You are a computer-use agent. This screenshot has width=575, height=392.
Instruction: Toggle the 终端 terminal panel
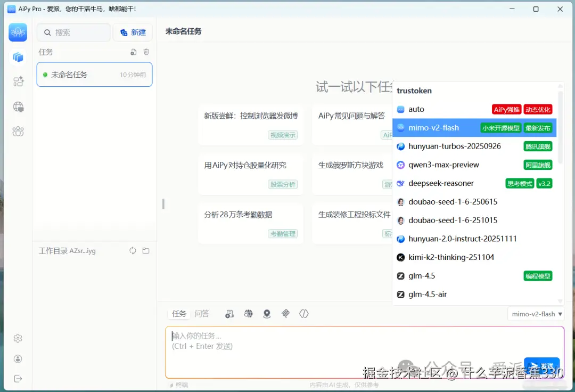180,384
